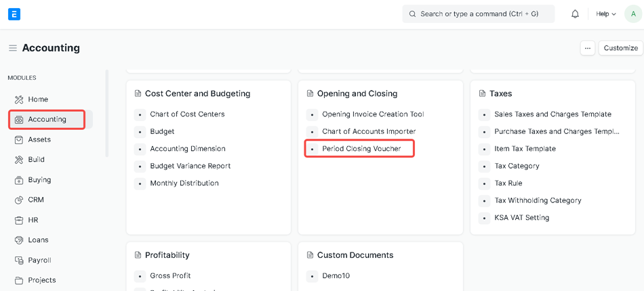
Task: Open the Payroll module icon
Action: (19, 261)
